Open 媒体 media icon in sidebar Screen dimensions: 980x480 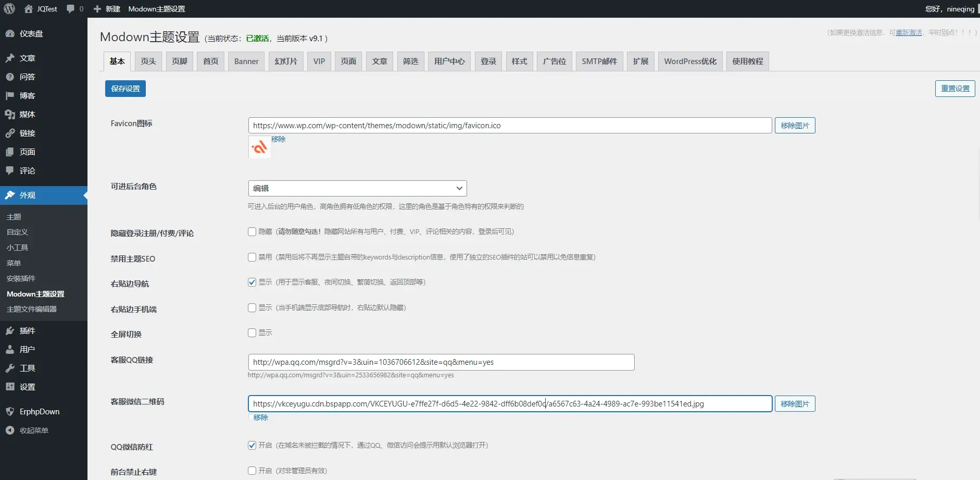(10, 114)
